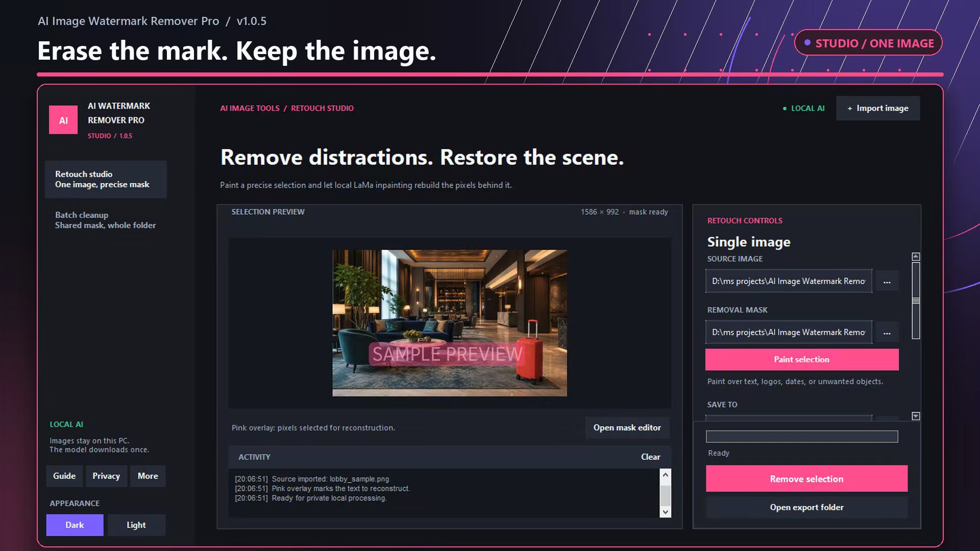Click the controls panel scroll down arrow
The image size is (980, 551).
[x=916, y=416]
